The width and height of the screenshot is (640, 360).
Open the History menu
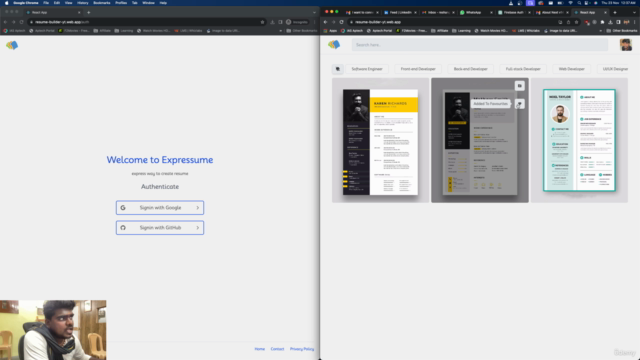[82, 3]
